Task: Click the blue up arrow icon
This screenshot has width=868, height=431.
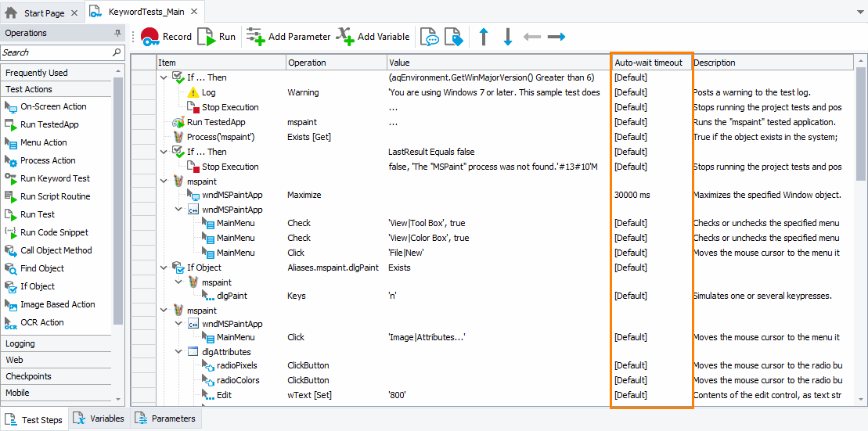Action: click(484, 37)
